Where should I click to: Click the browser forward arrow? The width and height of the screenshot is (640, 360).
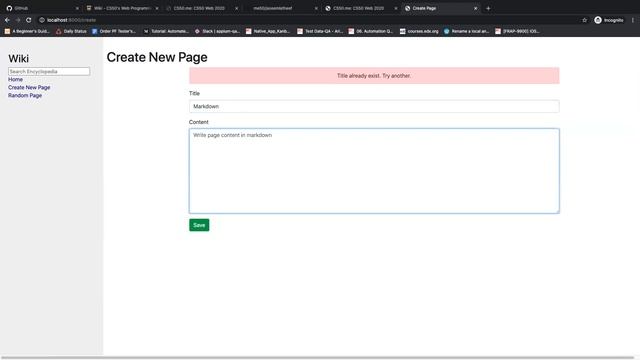[18, 20]
